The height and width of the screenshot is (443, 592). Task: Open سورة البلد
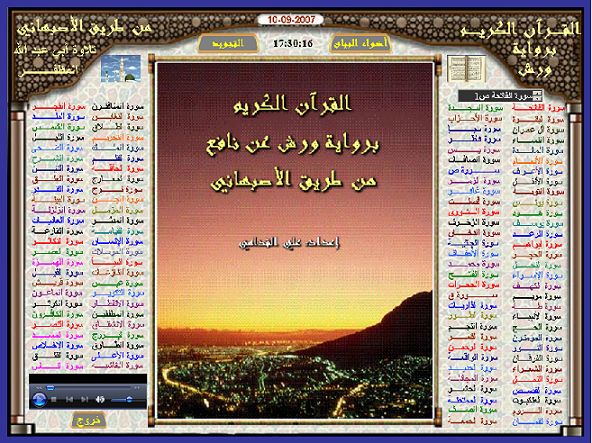pos(58,117)
